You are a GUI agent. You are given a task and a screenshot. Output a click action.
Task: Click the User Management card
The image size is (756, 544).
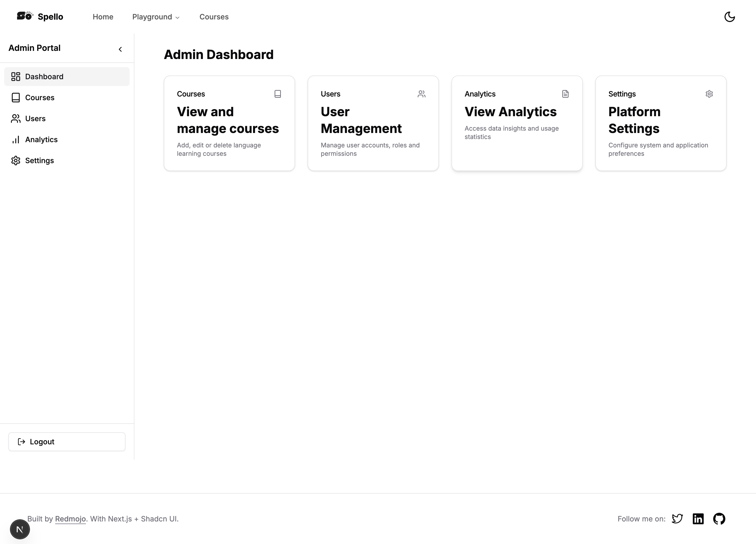pyautogui.click(x=373, y=123)
